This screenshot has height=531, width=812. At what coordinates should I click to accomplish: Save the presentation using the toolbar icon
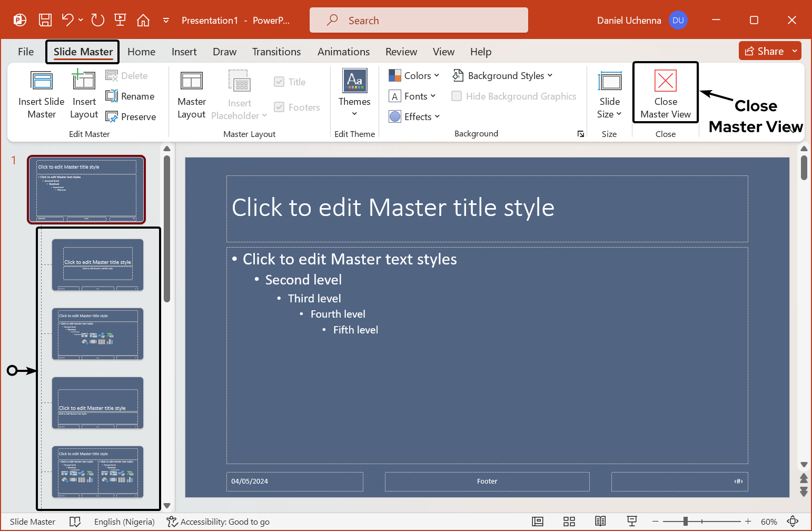[x=45, y=21]
